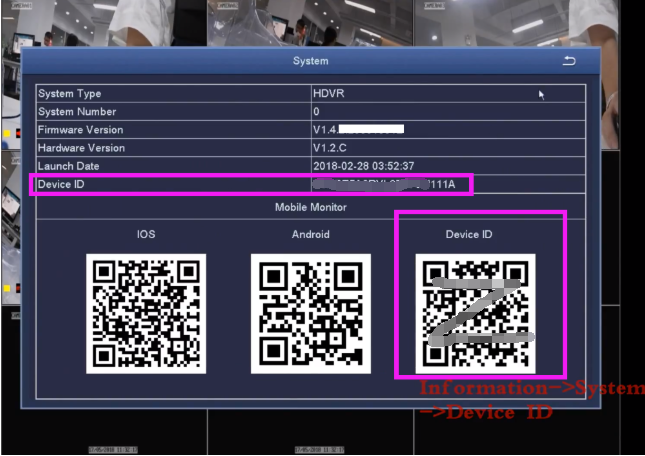Screen dimensions: 645x456
Task: Click the System Number value 0
Action: [316, 111]
